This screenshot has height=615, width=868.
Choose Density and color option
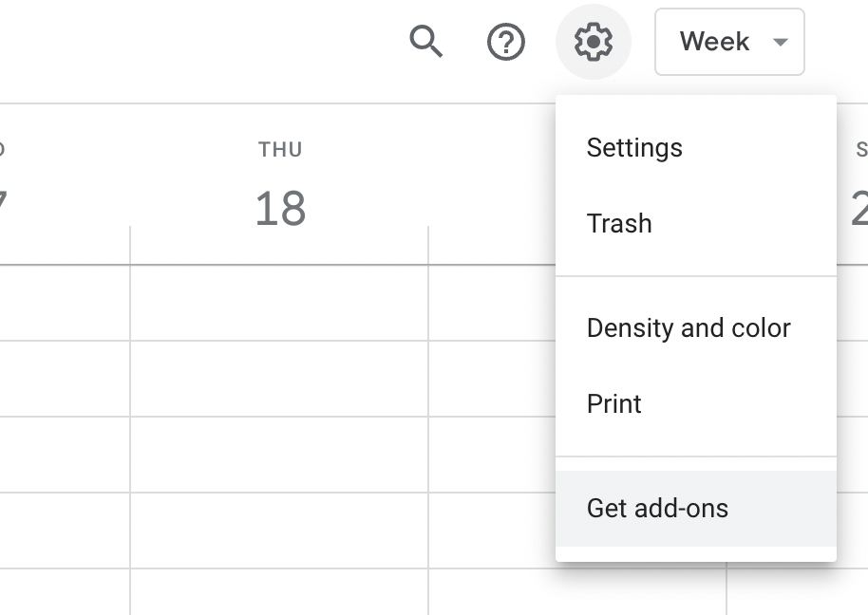(x=689, y=328)
